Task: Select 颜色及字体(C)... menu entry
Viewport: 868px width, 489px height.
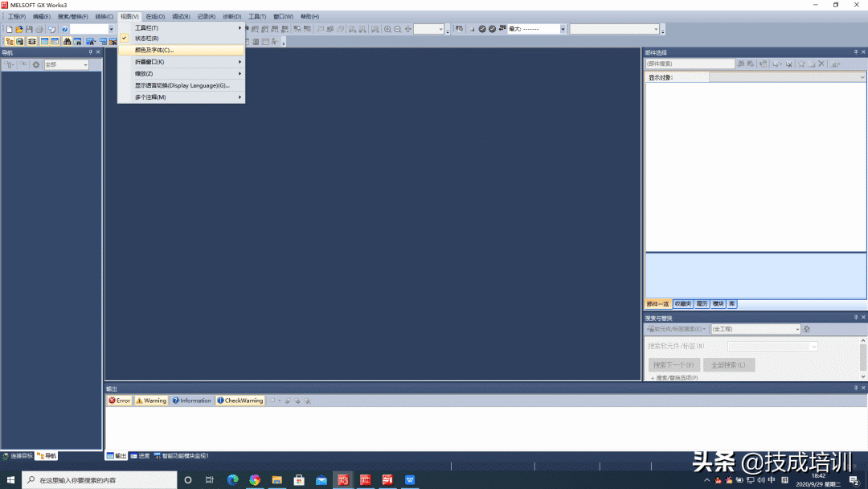Action: (181, 50)
